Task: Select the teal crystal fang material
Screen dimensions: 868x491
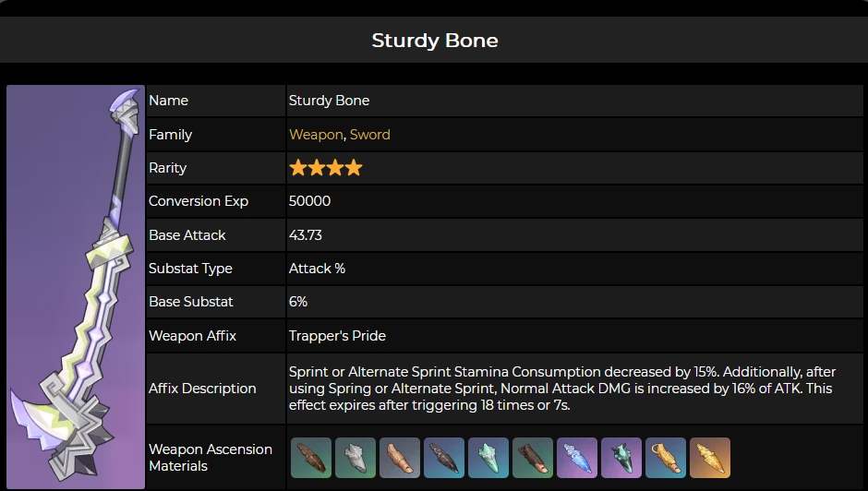Action: 488,458
